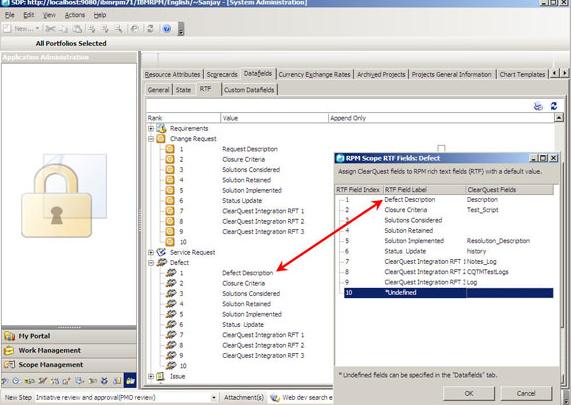Click the New document toolbar icon
Image resolution: width=572 pixels, height=405 pixels.
point(7,28)
